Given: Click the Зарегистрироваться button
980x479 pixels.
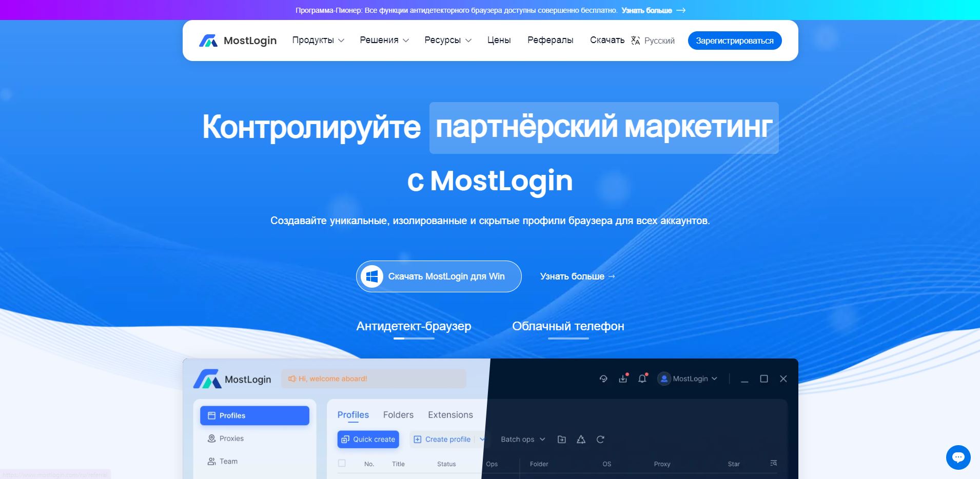Looking at the screenshot, I should pyautogui.click(x=735, y=41).
